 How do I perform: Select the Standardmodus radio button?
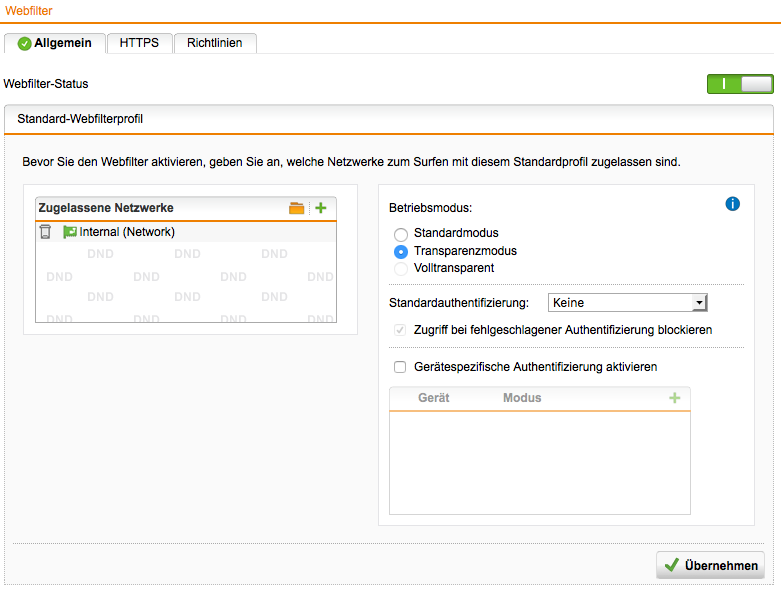click(x=401, y=234)
